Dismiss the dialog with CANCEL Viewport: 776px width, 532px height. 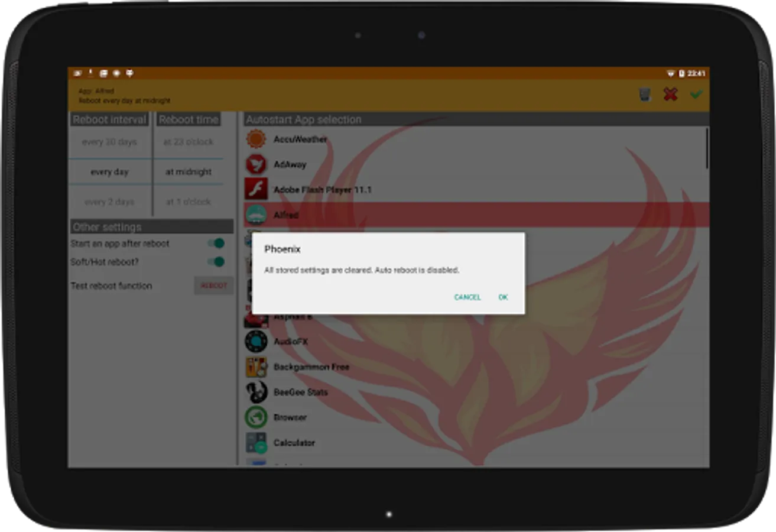(467, 297)
